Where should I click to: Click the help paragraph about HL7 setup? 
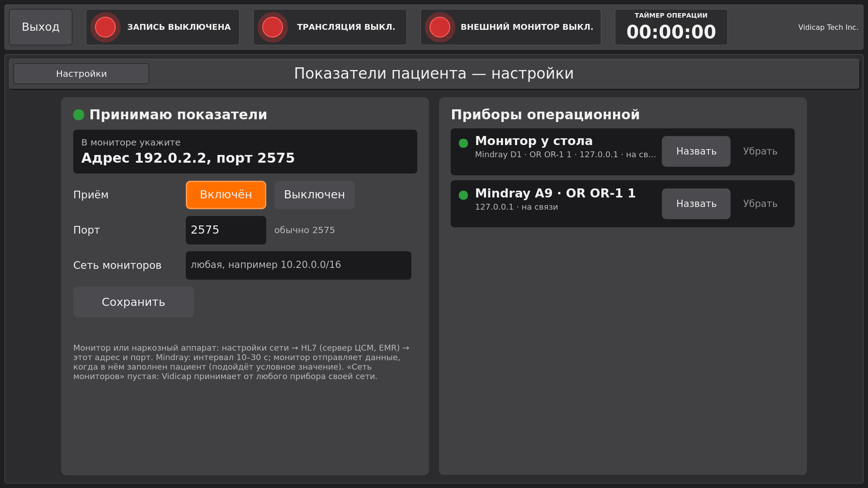[241, 362]
